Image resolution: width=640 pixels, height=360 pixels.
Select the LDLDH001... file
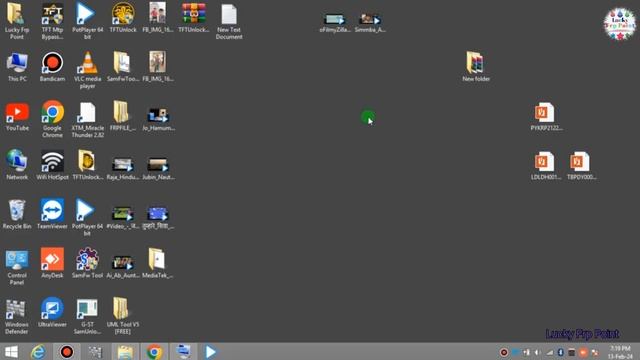pos(546,166)
